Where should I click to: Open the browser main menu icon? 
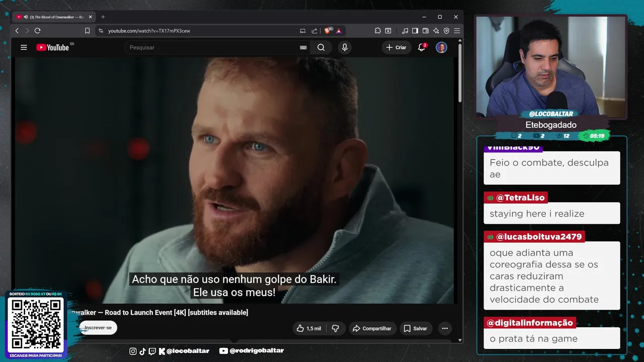point(457,31)
